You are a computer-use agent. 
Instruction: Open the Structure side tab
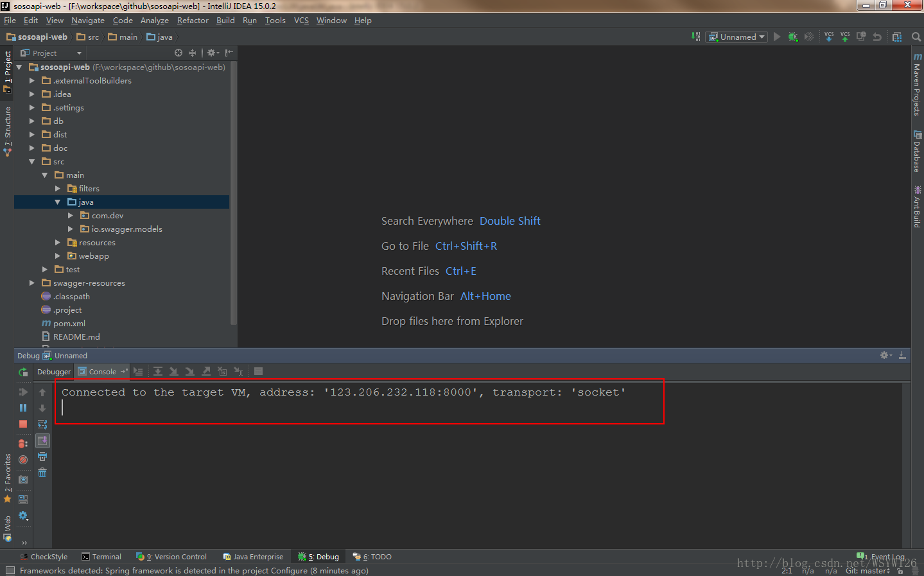point(7,132)
